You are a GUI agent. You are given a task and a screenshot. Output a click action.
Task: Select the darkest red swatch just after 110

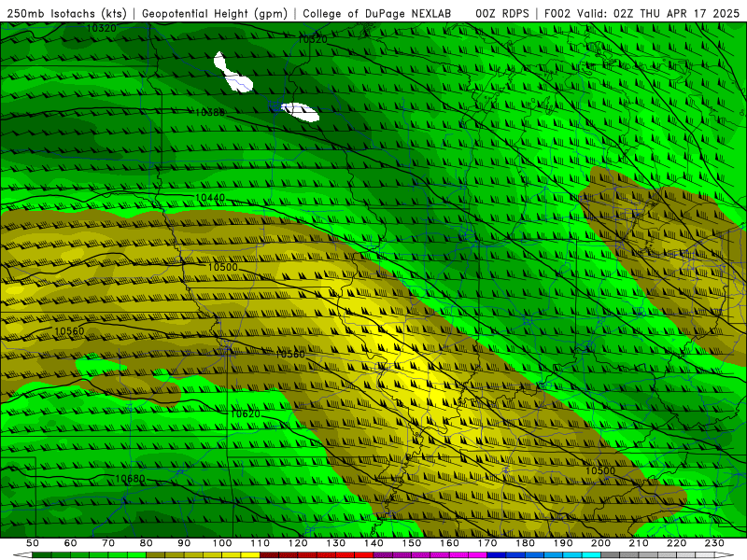pyautogui.click(x=269, y=554)
